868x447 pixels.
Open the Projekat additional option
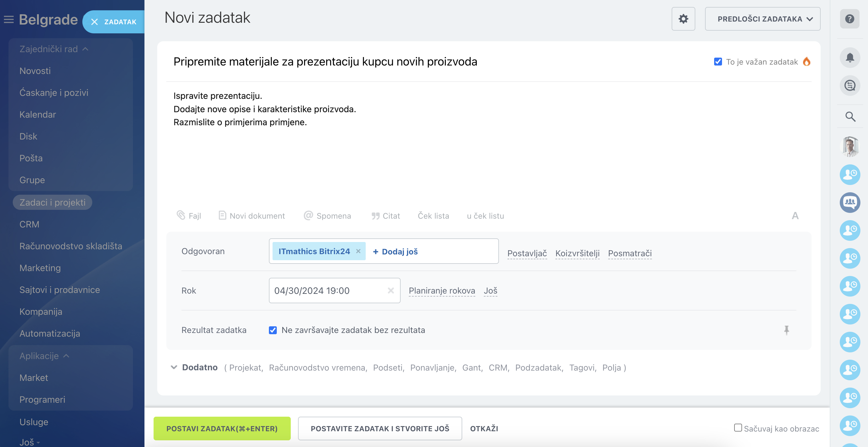tap(245, 368)
